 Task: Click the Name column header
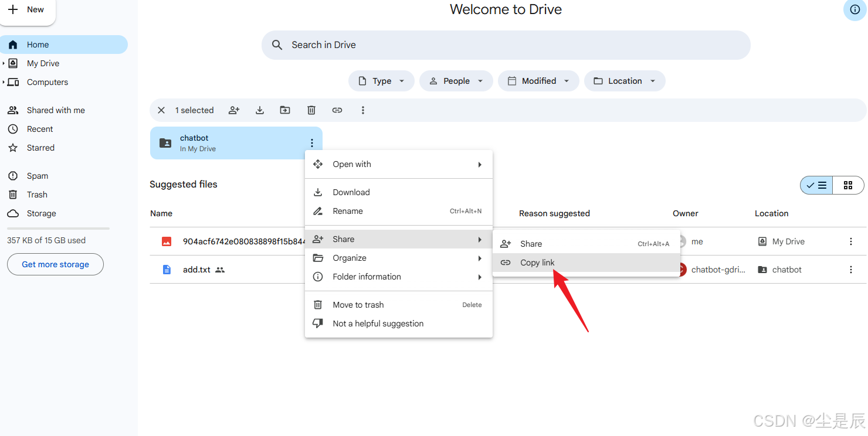161,213
